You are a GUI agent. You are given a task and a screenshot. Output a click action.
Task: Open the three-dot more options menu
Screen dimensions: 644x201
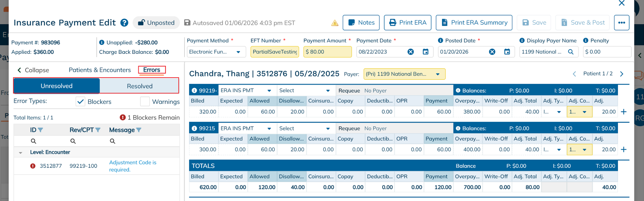[621, 23]
